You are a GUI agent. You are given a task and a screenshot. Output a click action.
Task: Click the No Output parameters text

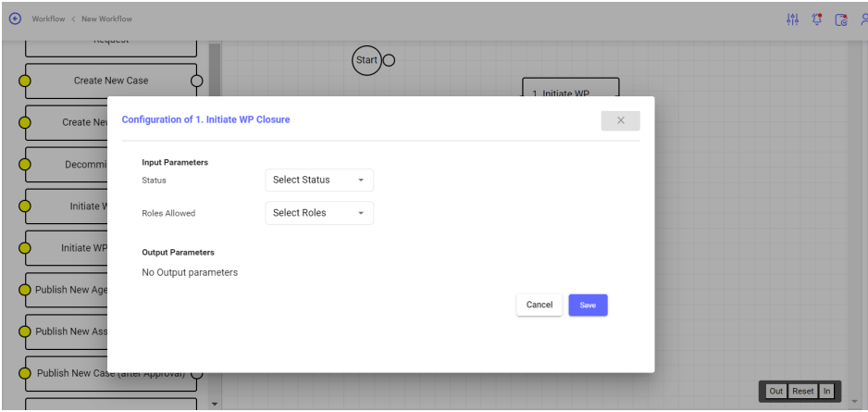(x=190, y=272)
